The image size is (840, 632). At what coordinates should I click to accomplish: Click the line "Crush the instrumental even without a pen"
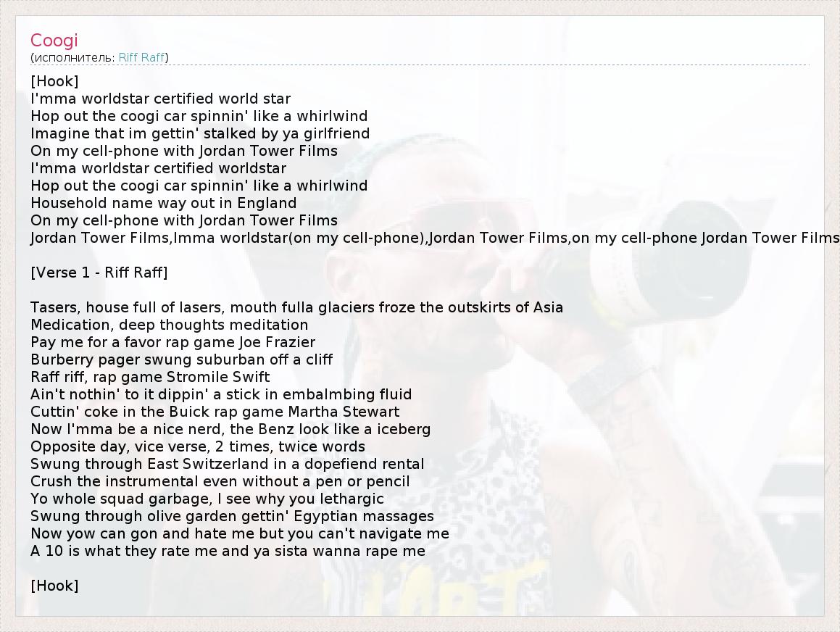[x=220, y=481]
